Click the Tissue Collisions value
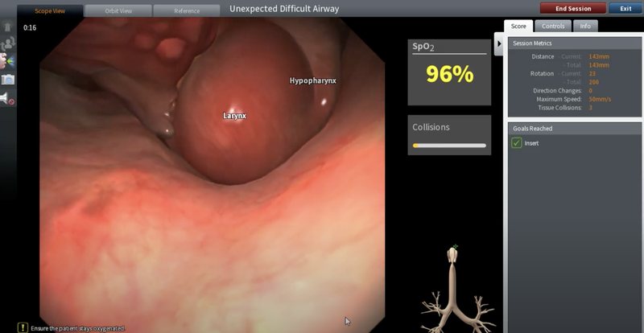644x333 pixels. click(591, 108)
